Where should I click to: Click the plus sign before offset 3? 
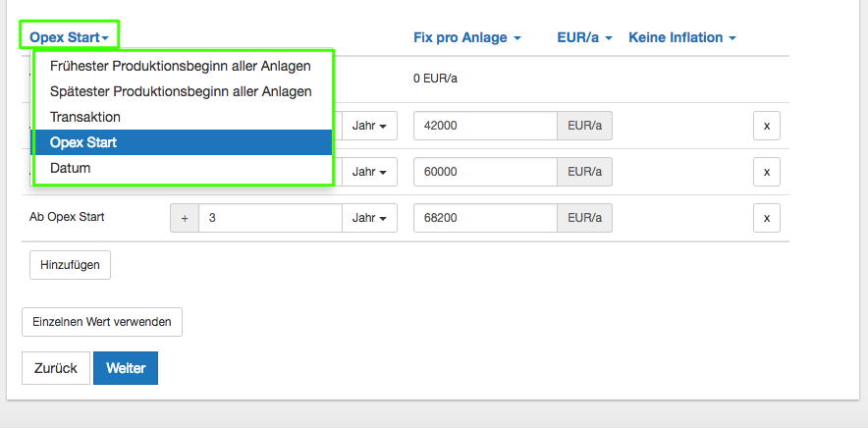[185, 218]
